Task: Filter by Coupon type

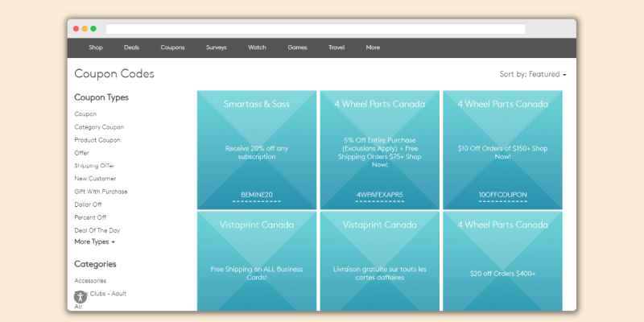Action: click(85, 114)
